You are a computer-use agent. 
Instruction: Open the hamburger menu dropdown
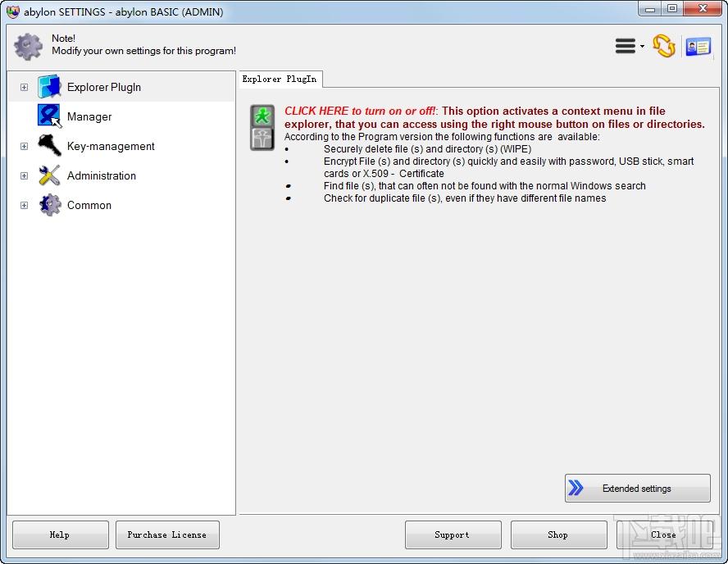(630, 46)
